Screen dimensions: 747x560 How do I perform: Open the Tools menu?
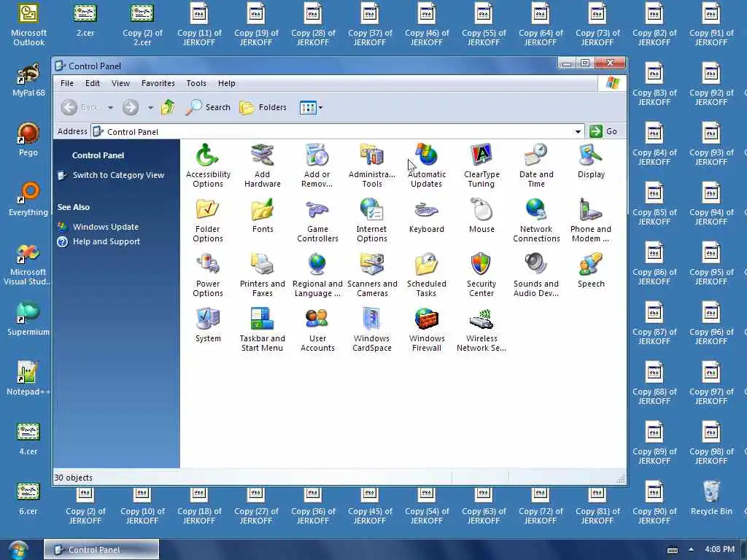tap(196, 83)
